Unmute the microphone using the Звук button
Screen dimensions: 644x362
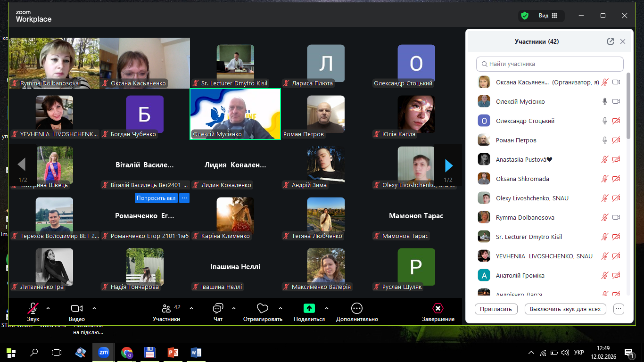[33, 309]
